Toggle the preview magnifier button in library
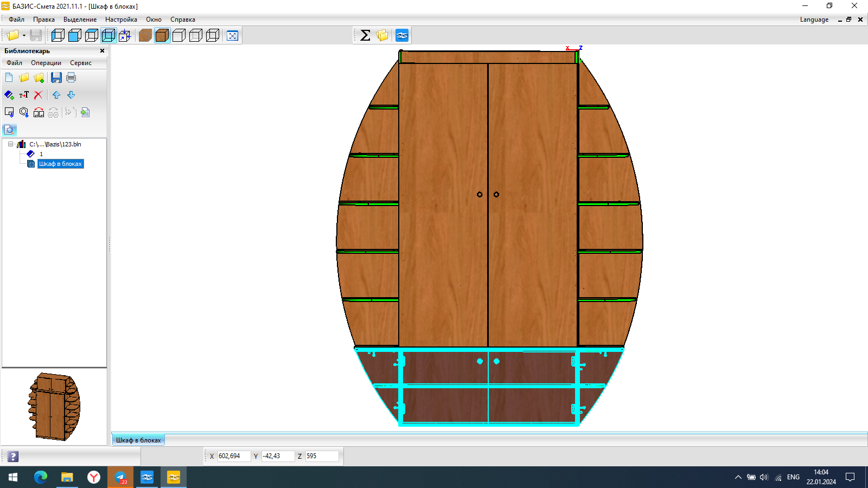The image size is (868, 488). 9,130
